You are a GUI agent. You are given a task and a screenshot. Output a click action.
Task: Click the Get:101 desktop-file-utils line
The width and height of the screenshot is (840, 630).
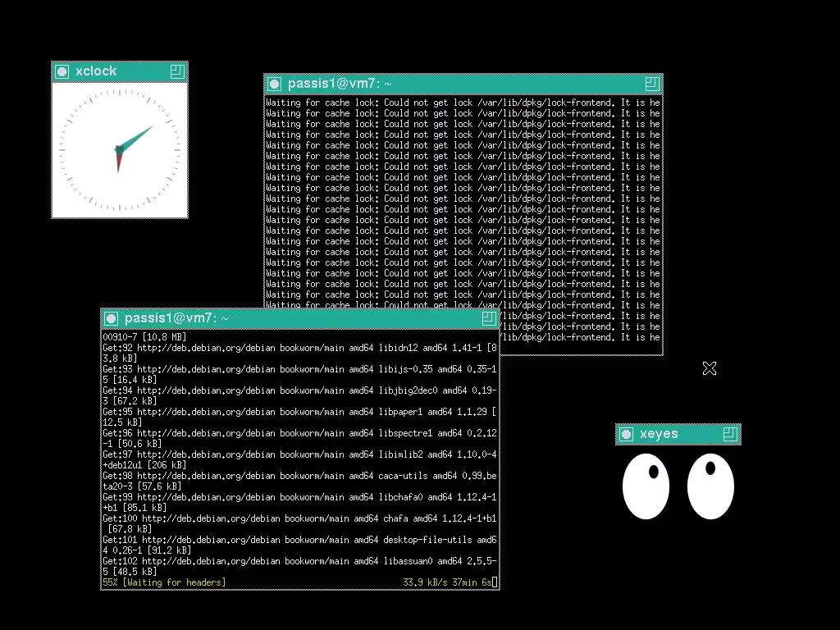[x=300, y=540]
